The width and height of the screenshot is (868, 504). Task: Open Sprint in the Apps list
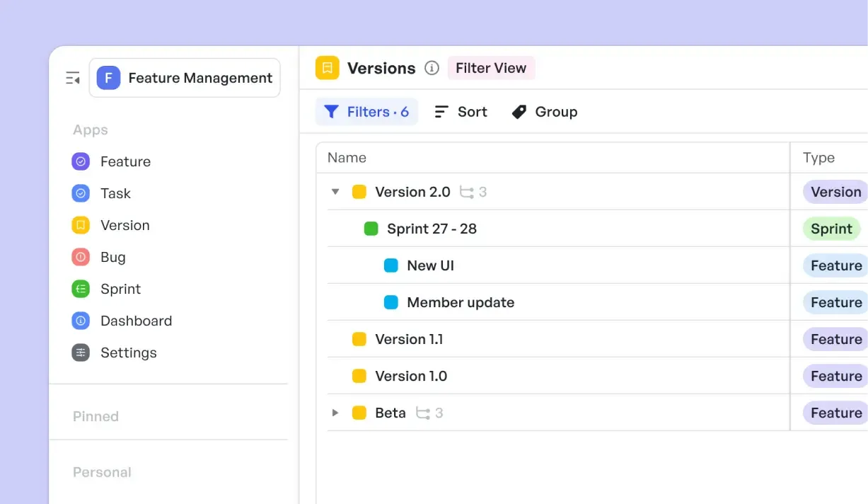click(120, 289)
